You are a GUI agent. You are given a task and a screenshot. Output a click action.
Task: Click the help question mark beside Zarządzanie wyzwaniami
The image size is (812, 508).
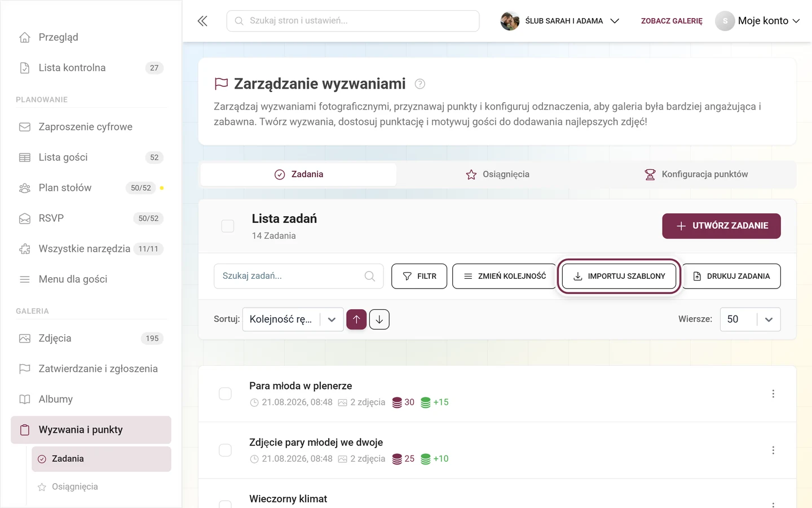pyautogui.click(x=420, y=84)
